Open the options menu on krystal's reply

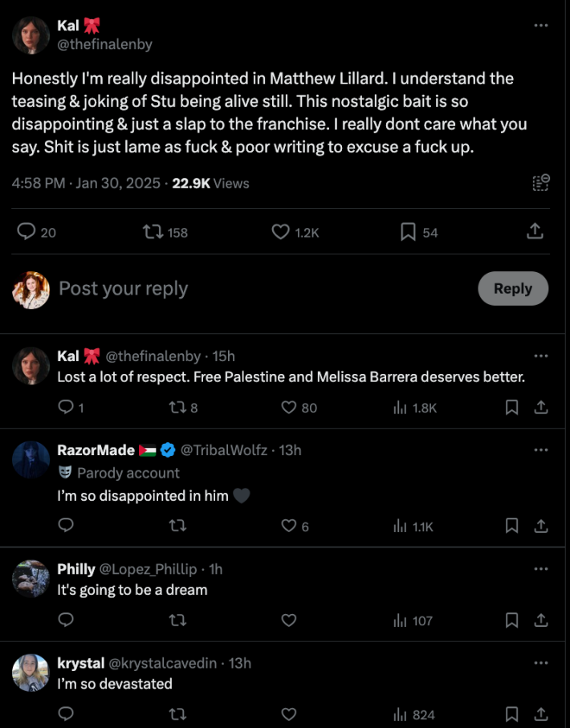click(540, 663)
